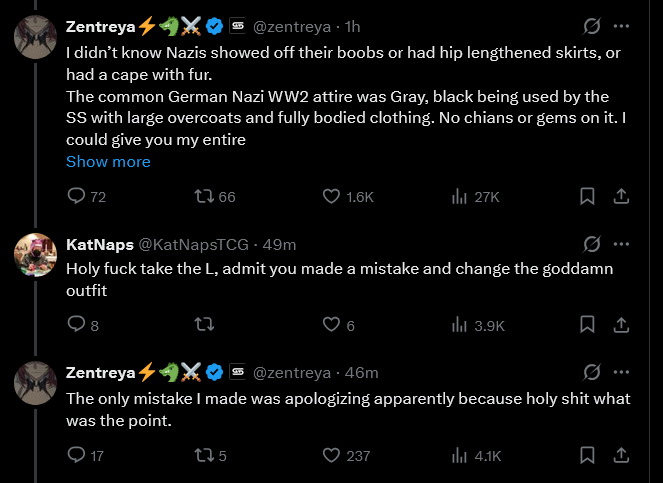
Task: Open more options menu on Zentreya's first tweet
Action: (x=621, y=26)
